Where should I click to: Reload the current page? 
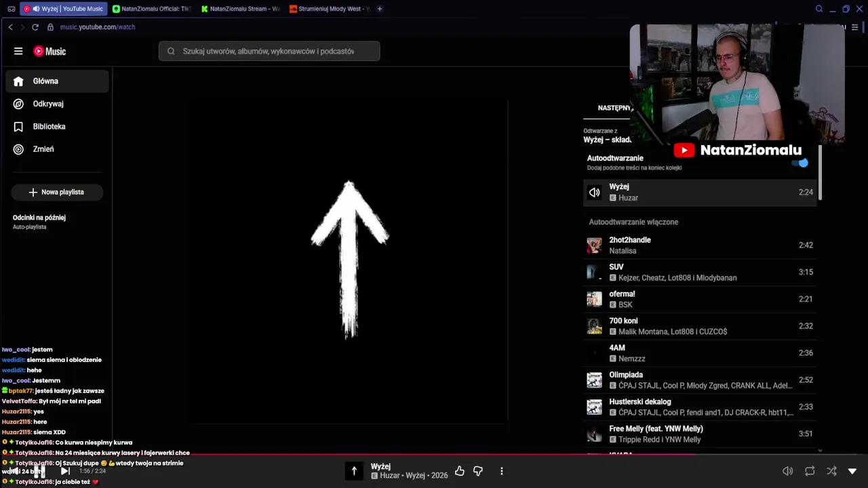35,27
